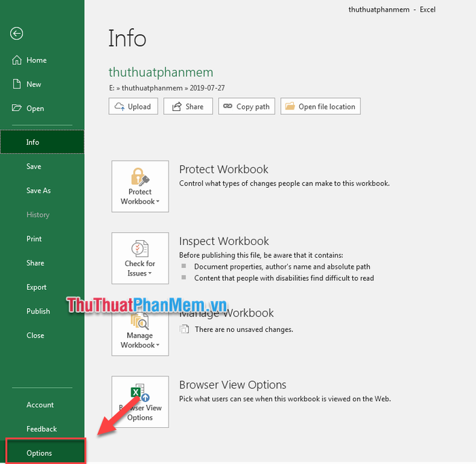
Task: Select Home in the backstage sidebar
Action: [42, 60]
